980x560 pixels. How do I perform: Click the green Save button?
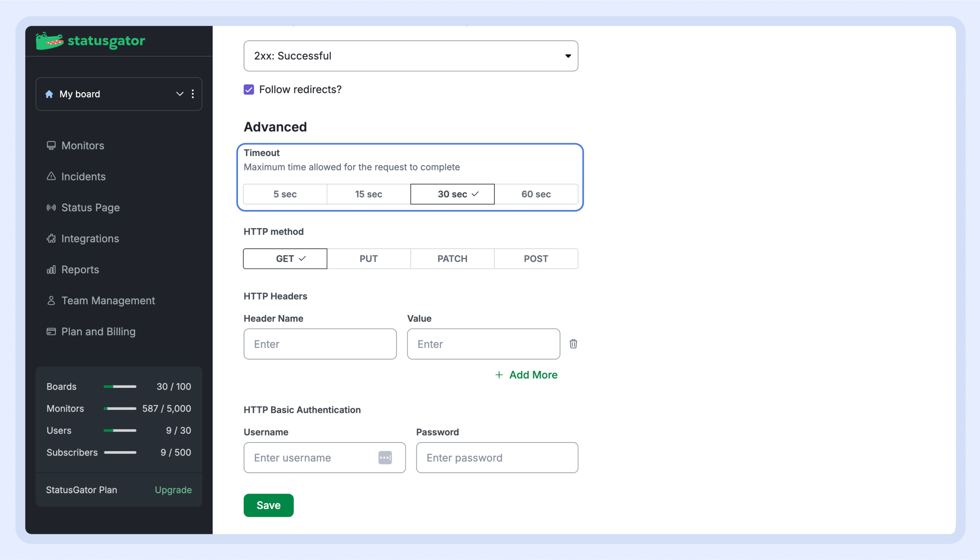pyautogui.click(x=268, y=505)
